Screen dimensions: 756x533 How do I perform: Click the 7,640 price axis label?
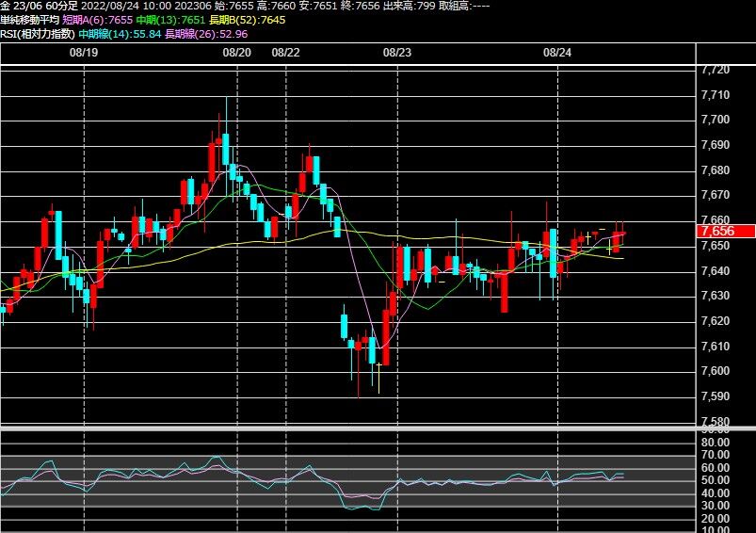[716, 270]
